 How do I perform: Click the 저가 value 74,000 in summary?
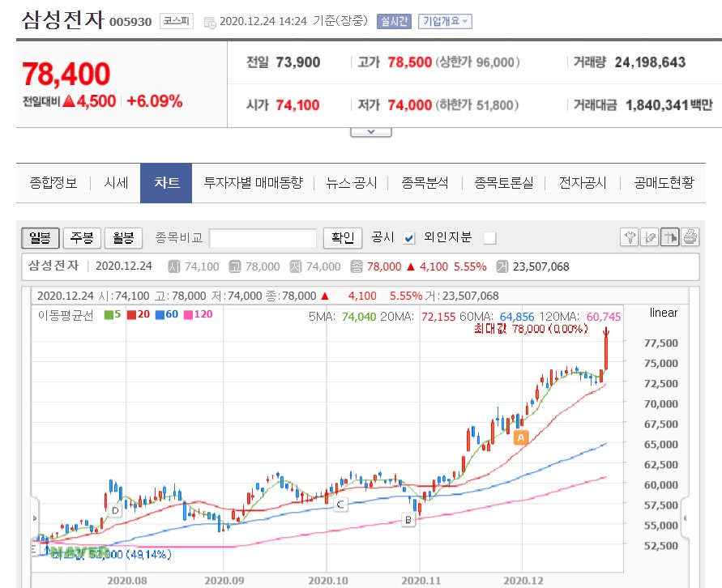tap(409, 105)
